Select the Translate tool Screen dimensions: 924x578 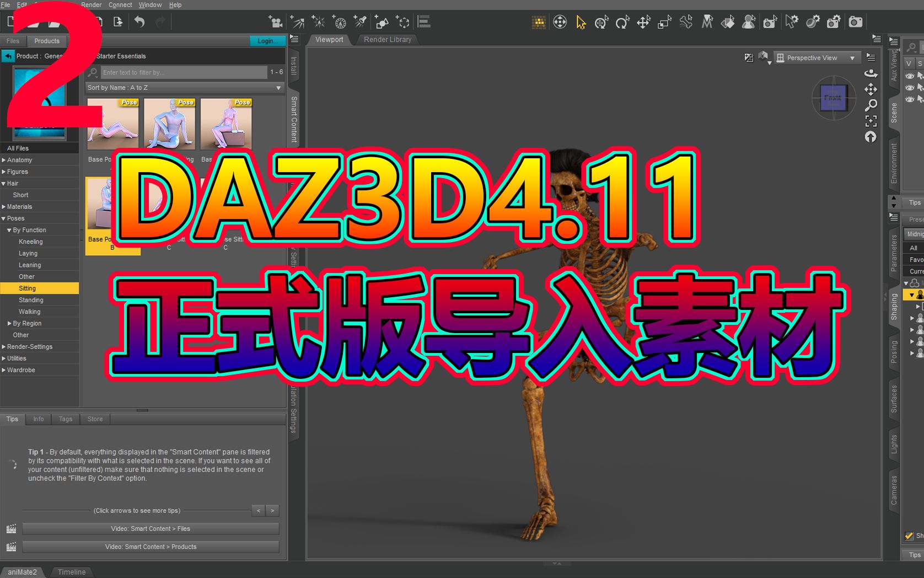(x=643, y=22)
